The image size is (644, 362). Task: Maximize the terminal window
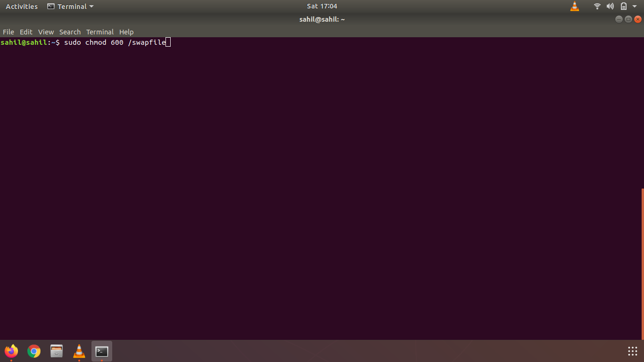[x=628, y=19]
